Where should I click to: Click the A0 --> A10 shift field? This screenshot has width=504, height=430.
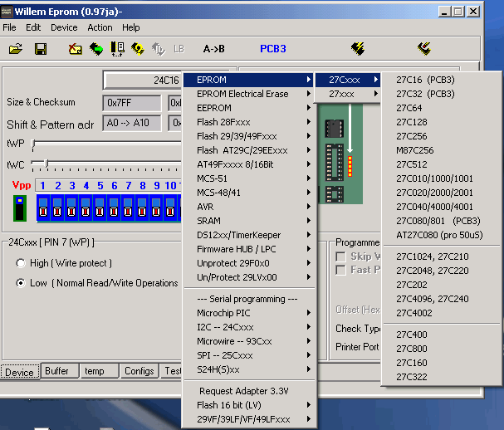pos(132,123)
